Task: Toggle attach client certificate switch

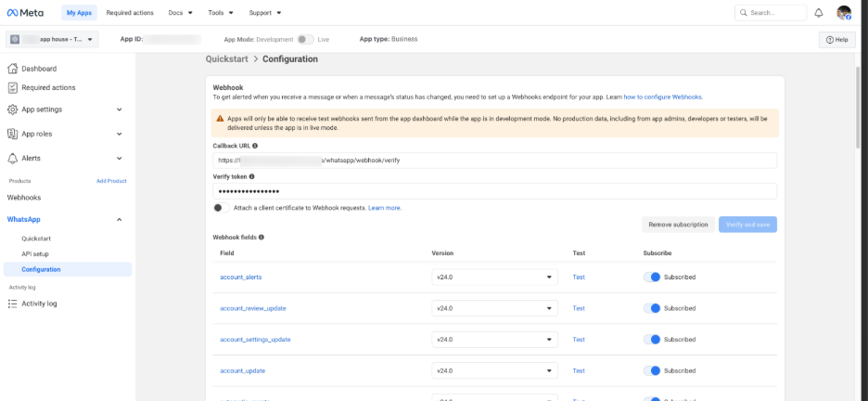Action: pos(222,208)
